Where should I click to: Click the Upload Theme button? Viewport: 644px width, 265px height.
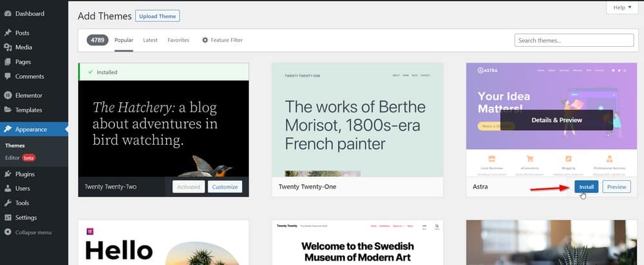pos(157,16)
